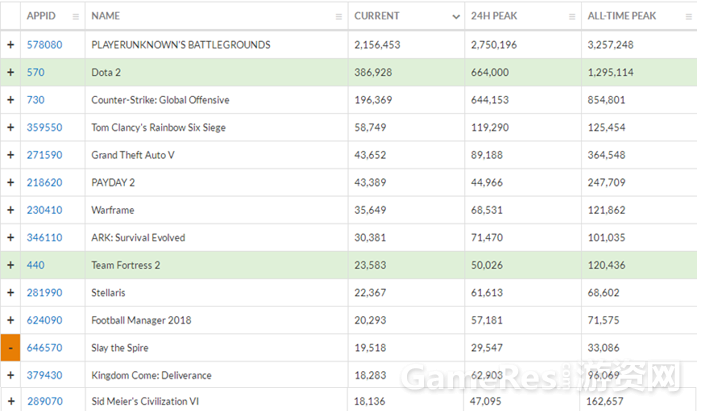Expand the ARK: Survival Evolved row
The height and width of the screenshot is (411, 706).
point(10,237)
